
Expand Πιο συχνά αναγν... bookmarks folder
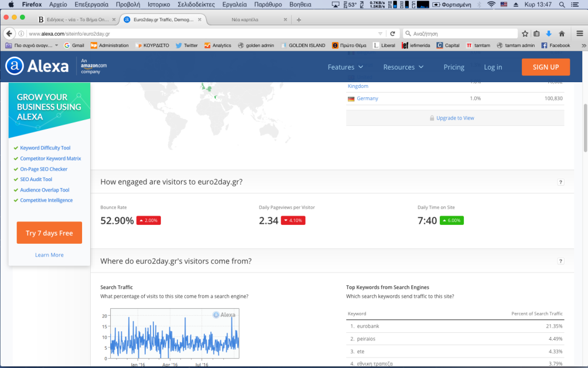(32, 45)
